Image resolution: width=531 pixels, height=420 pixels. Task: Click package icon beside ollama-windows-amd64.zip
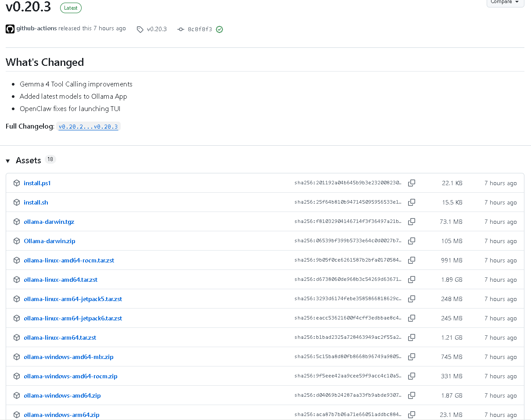17,395
